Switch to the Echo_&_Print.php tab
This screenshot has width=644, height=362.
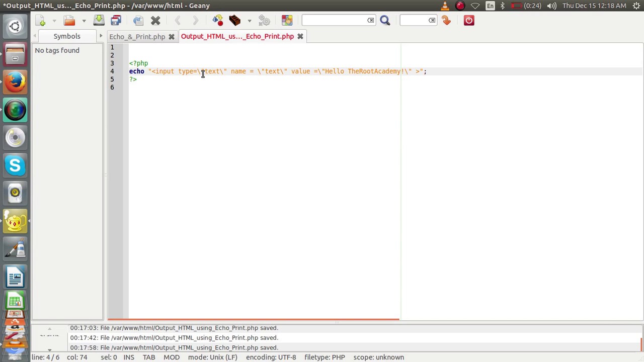click(137, 36)
